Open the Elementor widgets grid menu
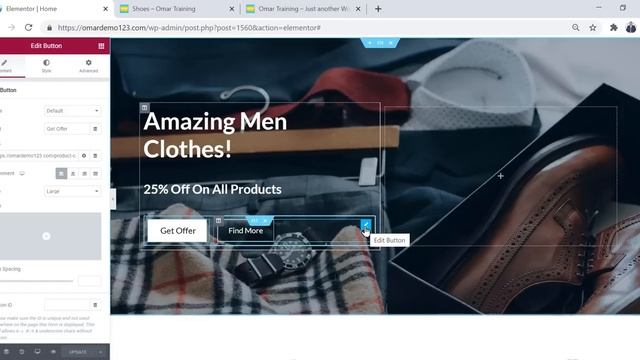Screen dimensions: 640x360 click(101, 46)
